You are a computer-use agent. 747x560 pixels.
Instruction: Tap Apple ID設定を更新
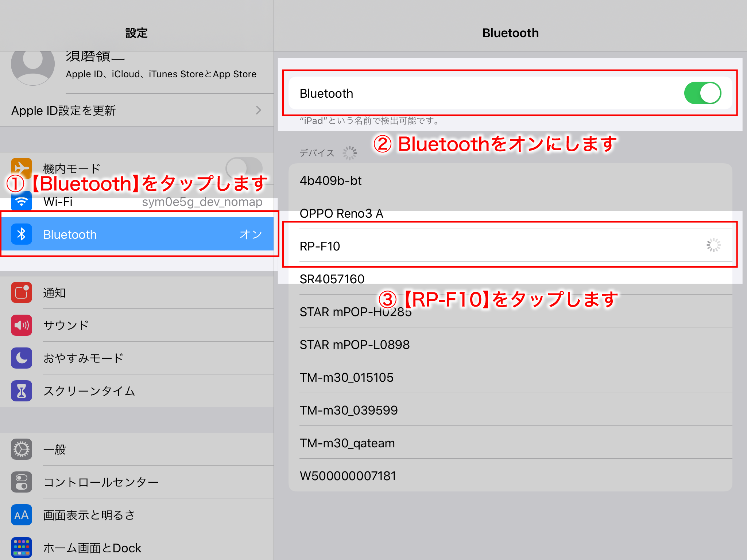(x=137, y=110)
